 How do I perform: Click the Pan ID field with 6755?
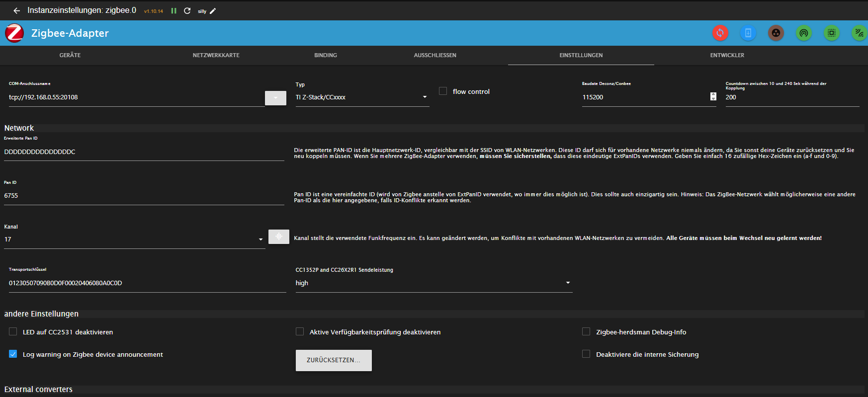tap(144, 196)
